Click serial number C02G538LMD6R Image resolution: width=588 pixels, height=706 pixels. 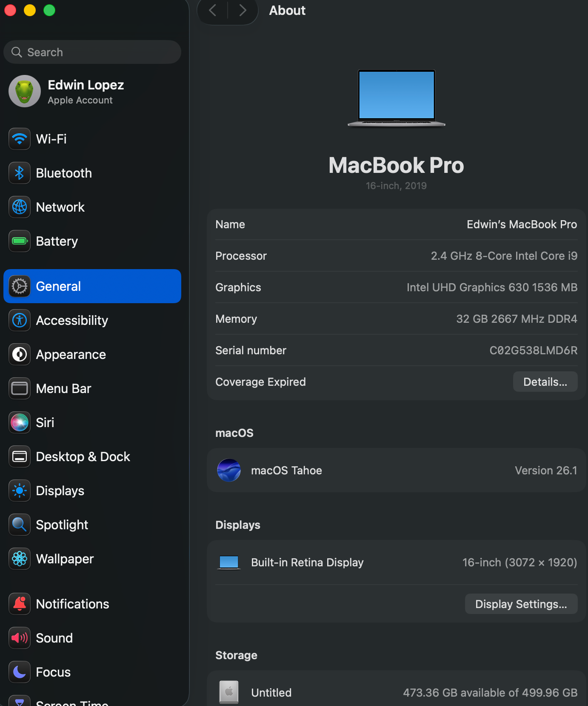534,350
